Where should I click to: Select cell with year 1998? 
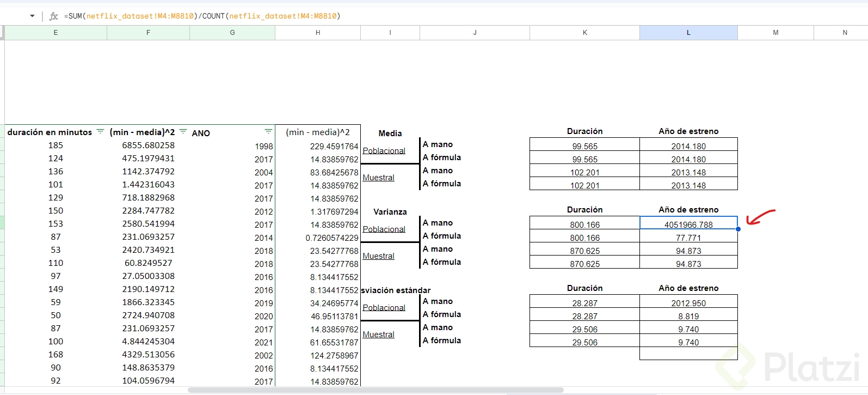pyautogui.click(x=232, y=146)
